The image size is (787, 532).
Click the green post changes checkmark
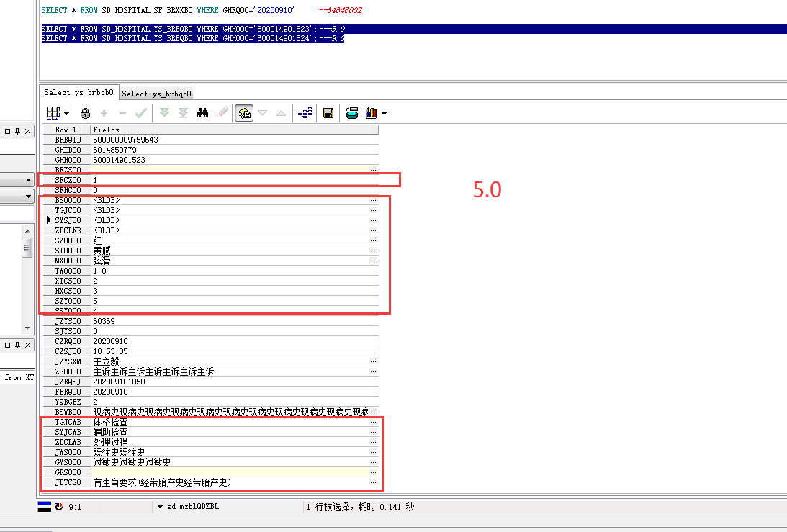click(x=142, y=113)
